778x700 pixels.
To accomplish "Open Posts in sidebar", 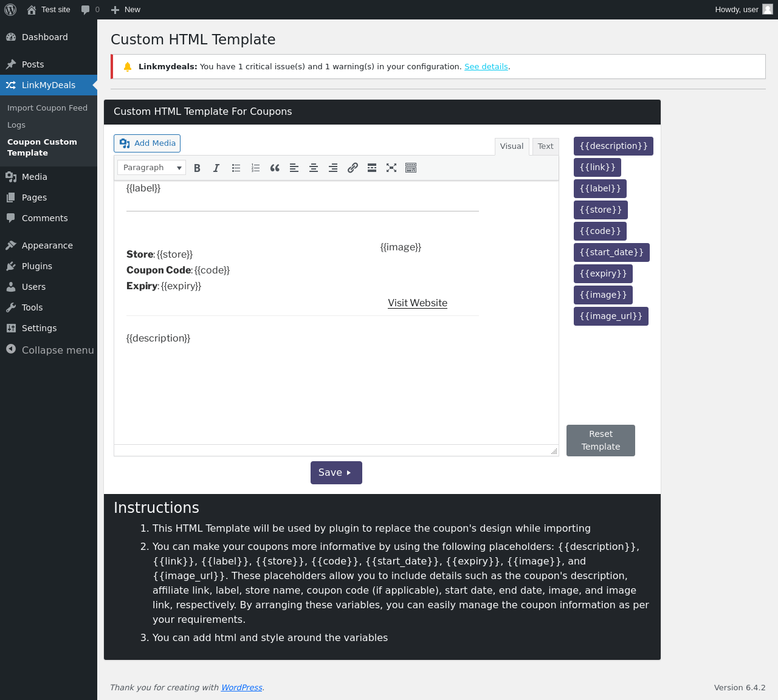I will coord(49,64).
